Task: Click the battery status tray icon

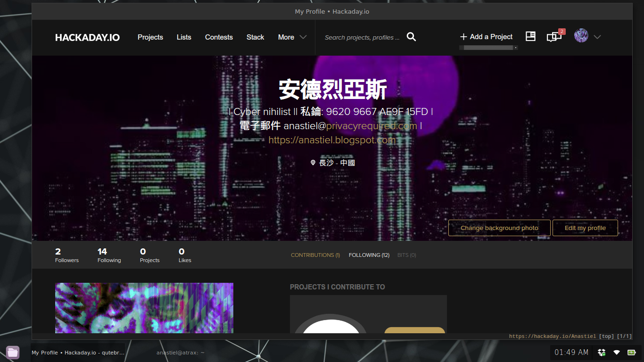Action: (x=631, y=352)
